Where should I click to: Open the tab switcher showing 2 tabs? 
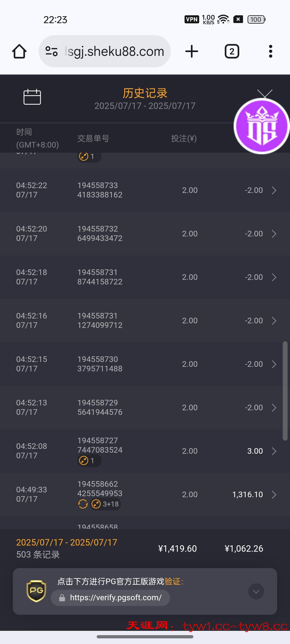pyautogui.click(x=232, y=51)
